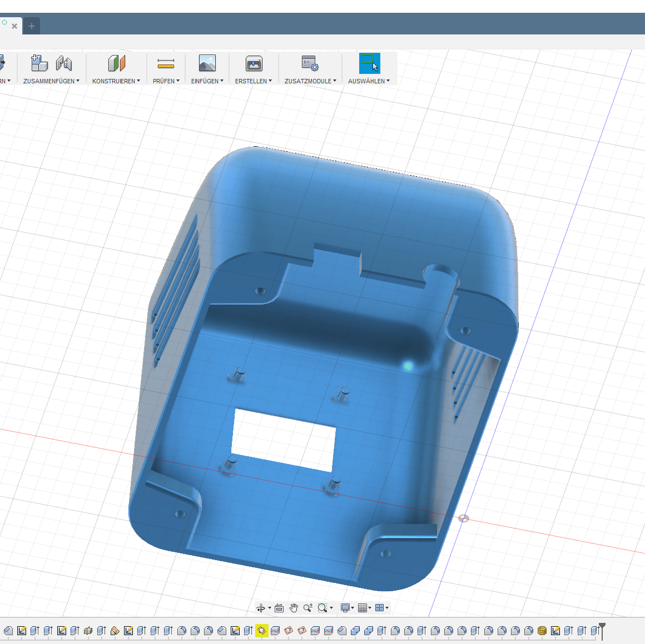Select the first sketch feature in the timeline
This screenshot has width=645, height=644.
coord(21,631)
